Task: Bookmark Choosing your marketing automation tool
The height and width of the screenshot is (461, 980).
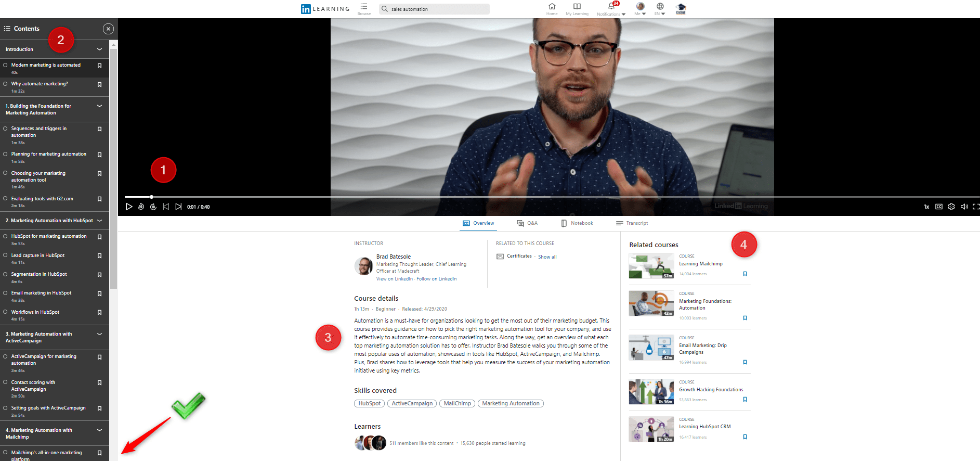Action: click(99, 174)
